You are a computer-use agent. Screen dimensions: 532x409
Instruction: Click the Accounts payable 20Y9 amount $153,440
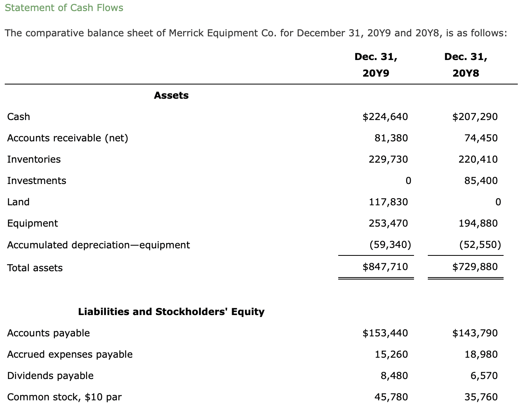[x=385, y=333]
